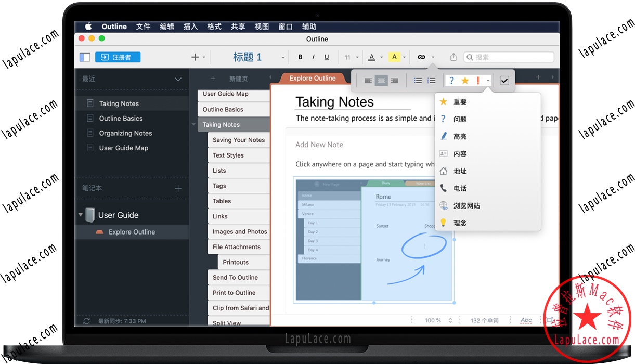Click the Abc spell check icon

coord(526,320)
